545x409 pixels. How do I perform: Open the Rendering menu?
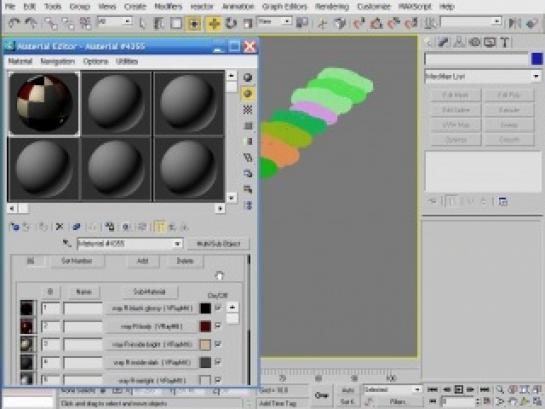[332, 6]
